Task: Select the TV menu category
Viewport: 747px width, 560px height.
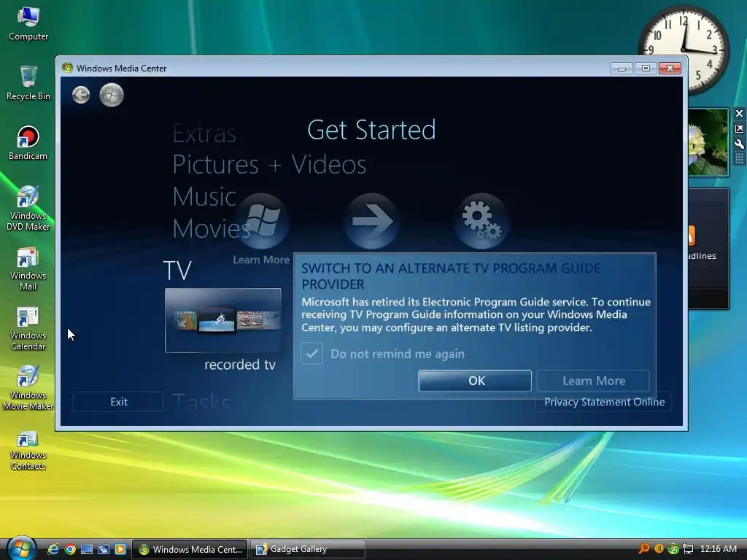Action: 177,271
